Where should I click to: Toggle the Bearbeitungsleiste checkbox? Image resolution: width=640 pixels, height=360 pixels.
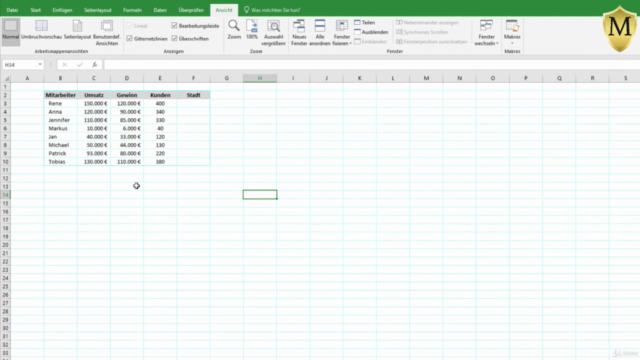point(174,26)
